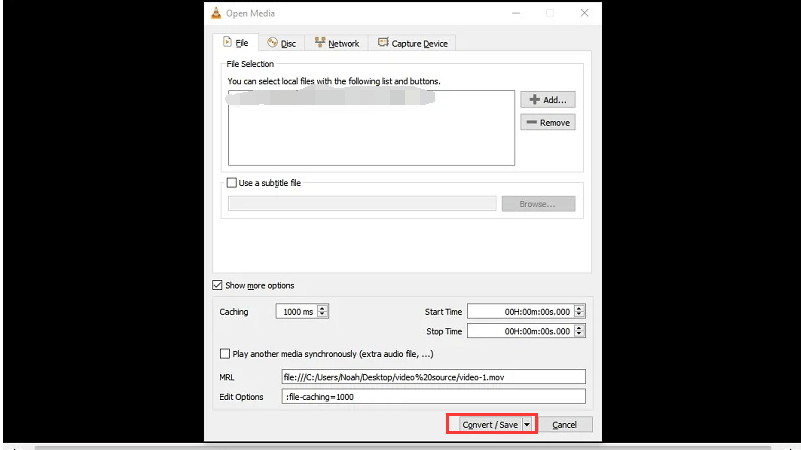The width and height of the screenshot is (801, 450).
Task: Tick Play another media synchronously checkbox
Action: click(224, 354)
